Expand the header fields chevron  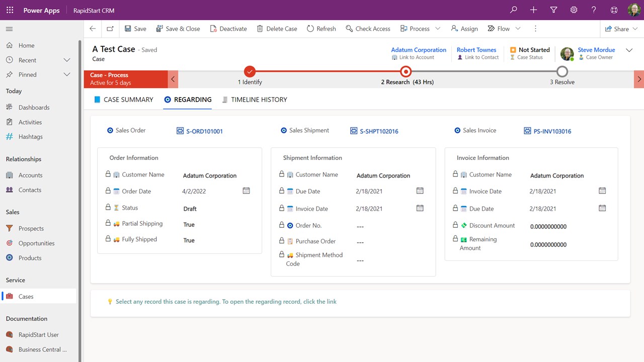pos(629,50)
